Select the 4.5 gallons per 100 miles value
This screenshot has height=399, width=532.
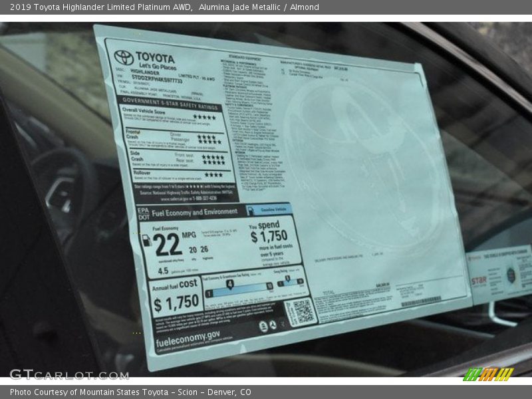(x=163, y=271)
